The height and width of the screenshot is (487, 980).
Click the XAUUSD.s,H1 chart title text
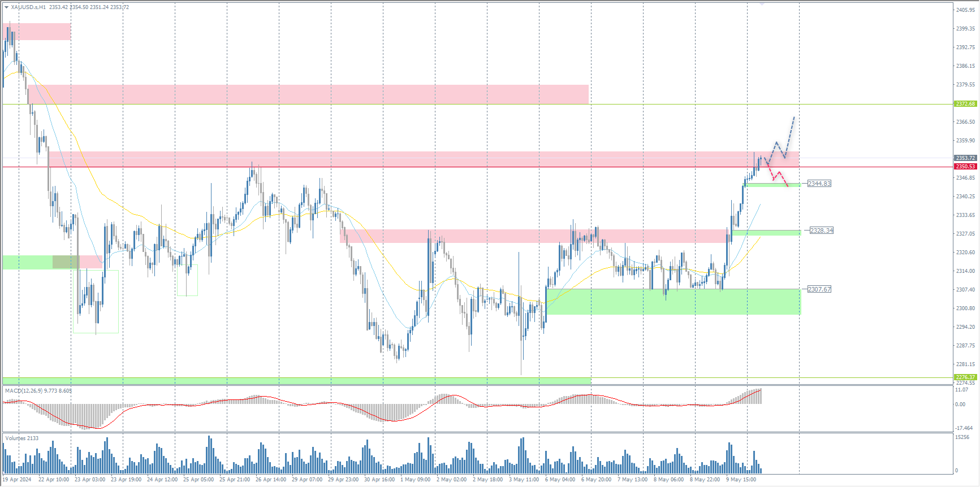[x=28, y=7]
